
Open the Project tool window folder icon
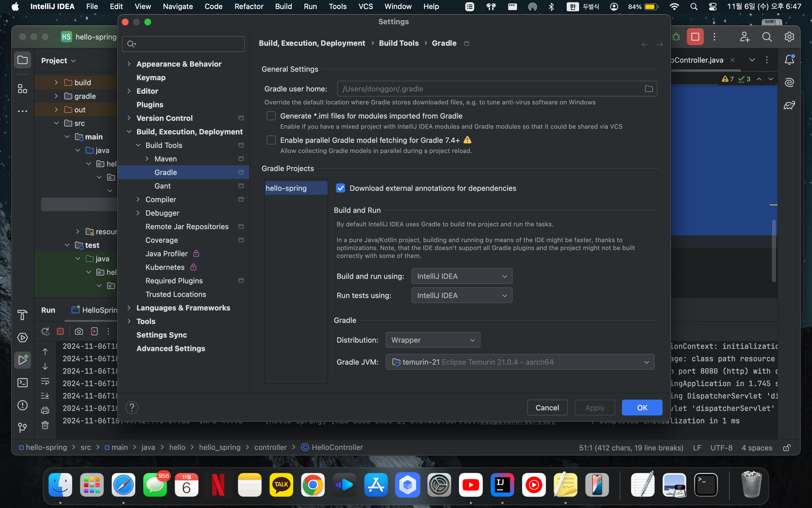click(23, 60)
